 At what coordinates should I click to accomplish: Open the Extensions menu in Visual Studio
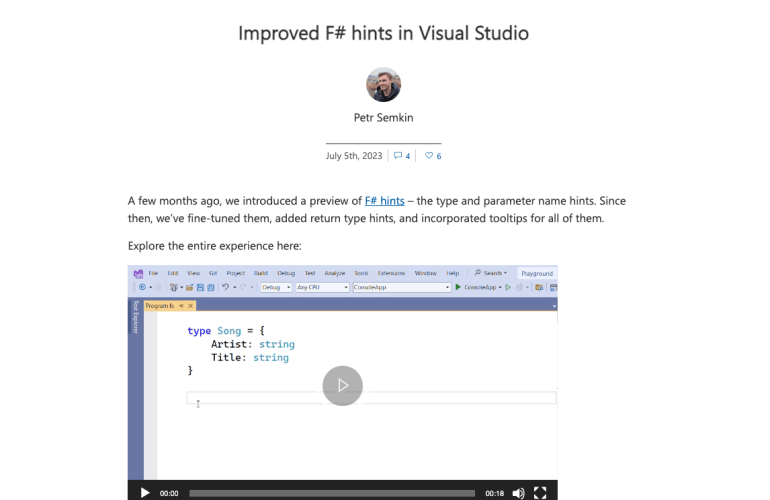(392, 273)
